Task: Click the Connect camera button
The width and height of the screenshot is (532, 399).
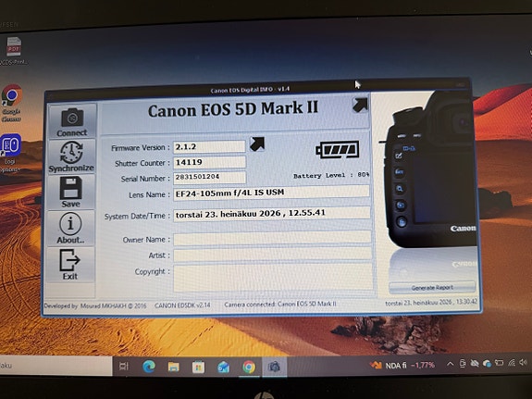Action: 72,121
